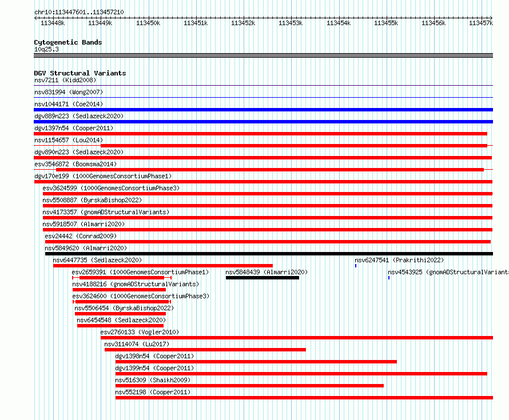The image size is (509, 420).
Task: Click the 10q25.3 cytogenetic band bar
Action: click(x=263, y=55)
